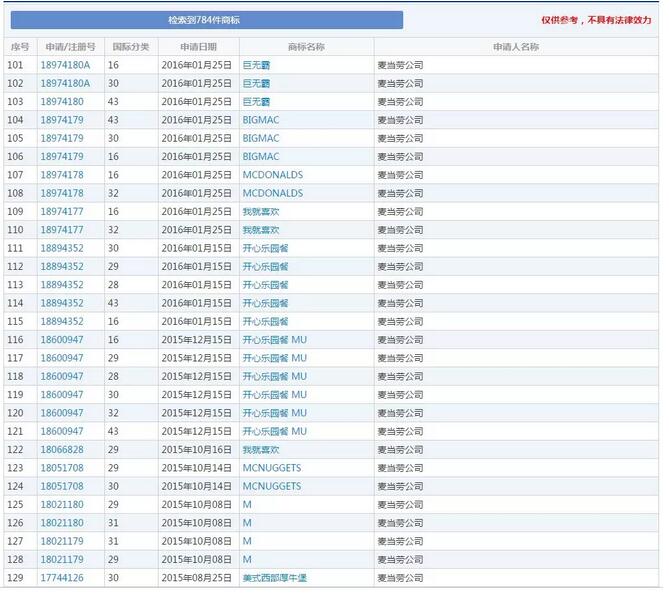Open trademark 开心乐园餐 MU in row 121
Screen dimensions: 669x593
tap(275, 431)
